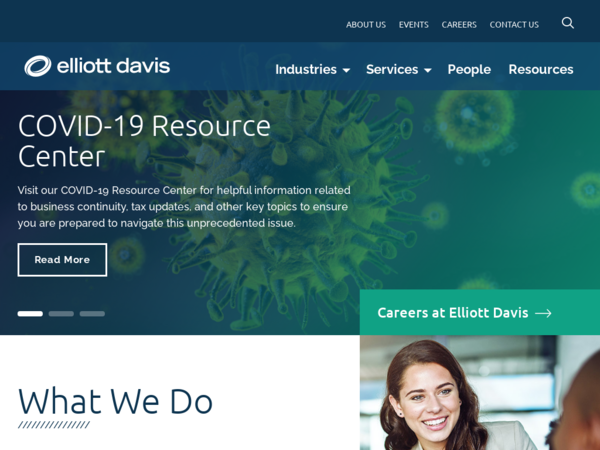Viewport: 600px width, 450px height.
Task: Switch to the third carousel slide indicator
Action: click(x=92, y=314)
